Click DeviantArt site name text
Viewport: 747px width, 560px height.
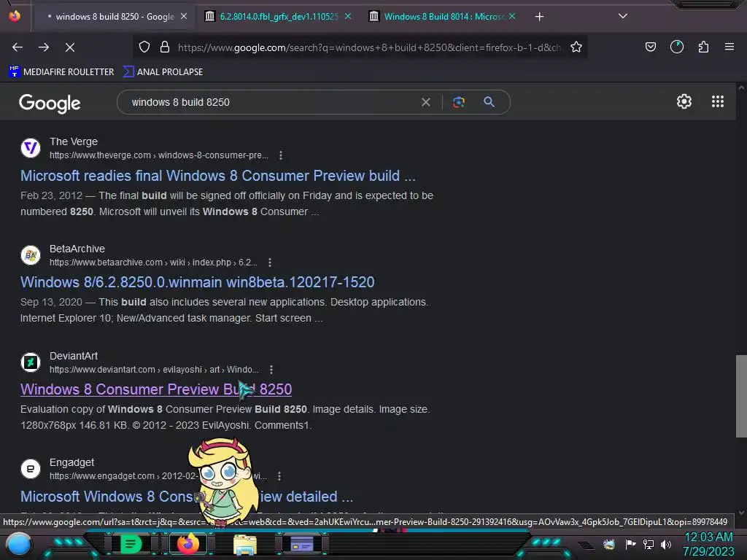pyautogui.click(x=74, y=356)
